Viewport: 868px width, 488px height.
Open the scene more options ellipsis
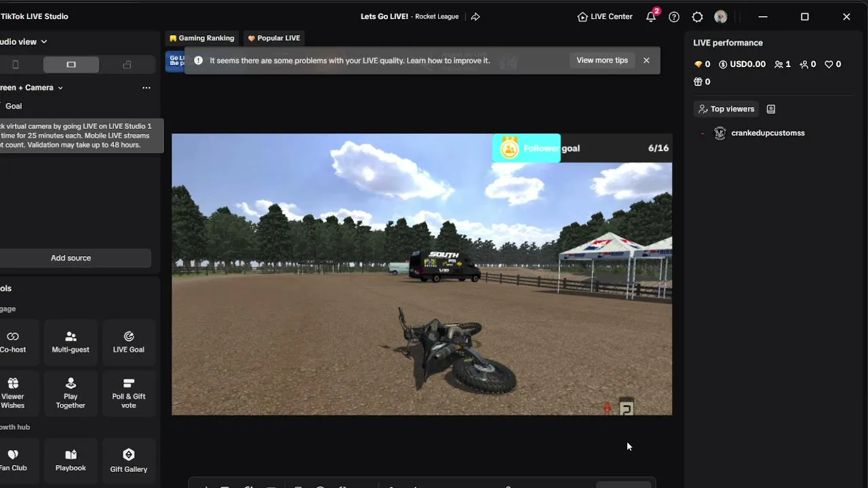(x=146, y=87)
